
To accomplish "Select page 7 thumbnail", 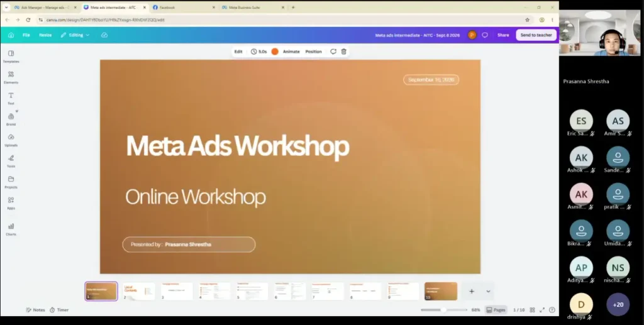I will [x=327, y=291].
